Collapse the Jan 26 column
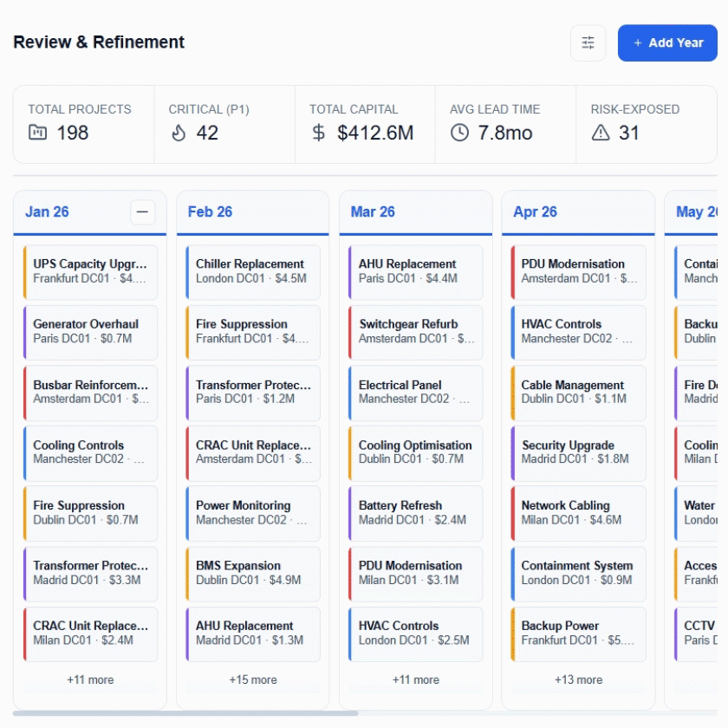Viewport: 728px width, 728px height. (142, 212)
